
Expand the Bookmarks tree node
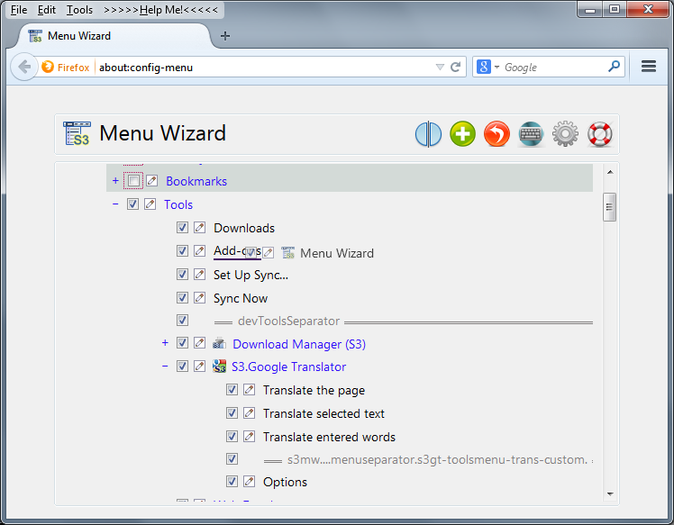pos(115,181)
